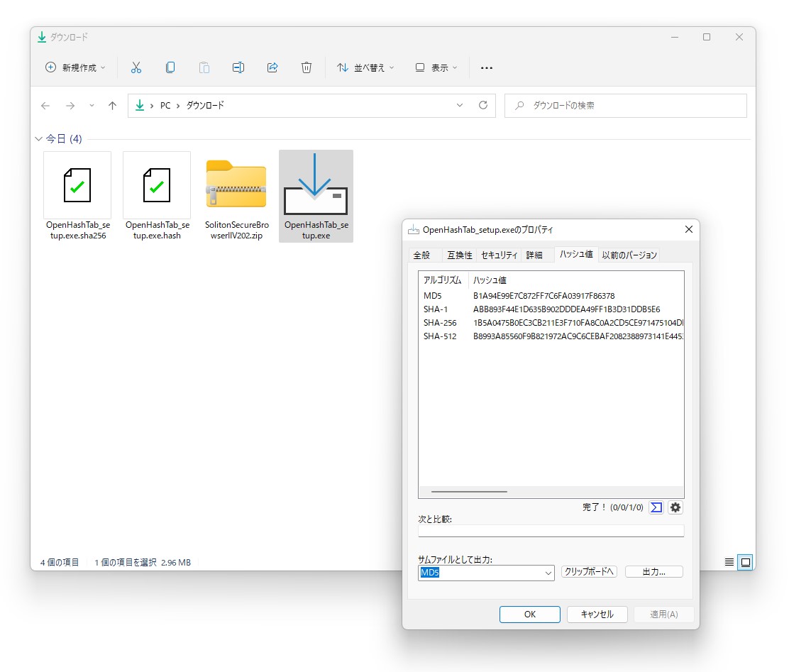Cut the selected file using scissors icon
The image size is (789, 672).
136,67
